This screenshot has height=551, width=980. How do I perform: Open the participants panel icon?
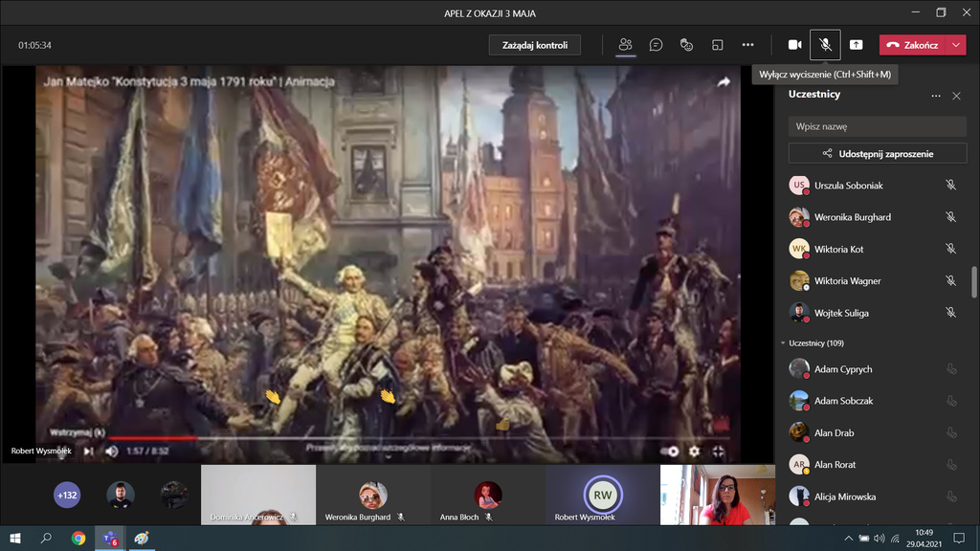click(x=625, y=45)
